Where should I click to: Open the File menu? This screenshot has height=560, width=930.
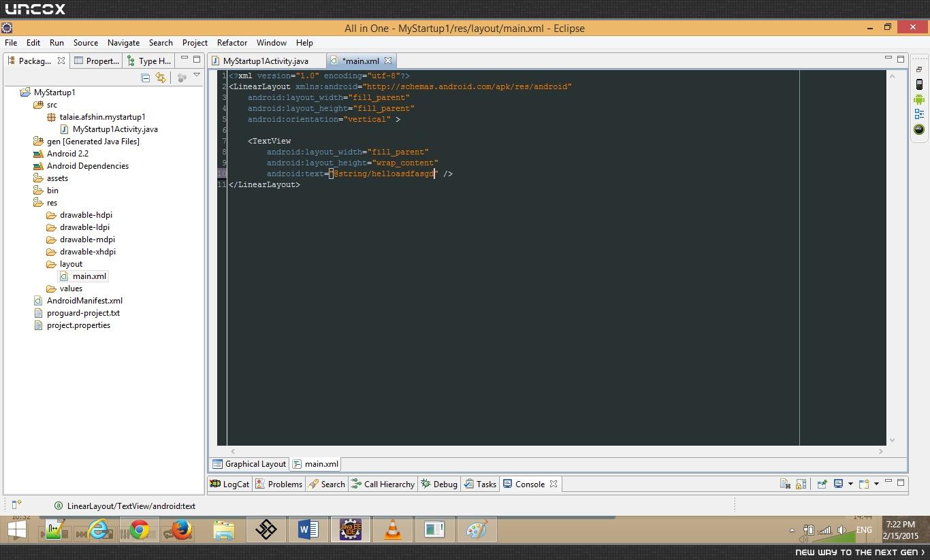pyautogui.click(x=11, y=42)
